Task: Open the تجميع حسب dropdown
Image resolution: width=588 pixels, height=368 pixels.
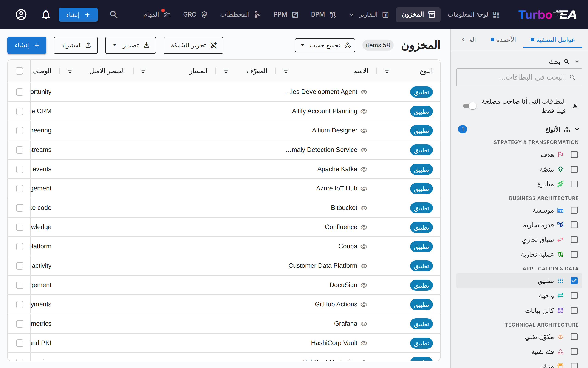Action: (x=325, y=45)
